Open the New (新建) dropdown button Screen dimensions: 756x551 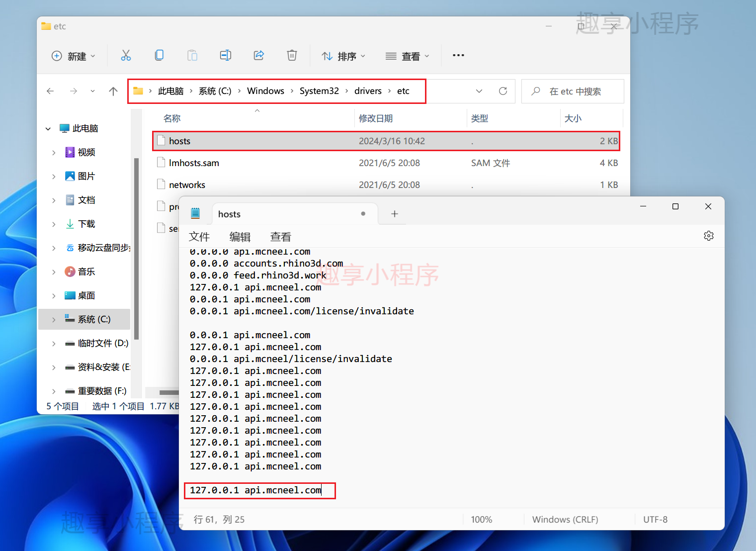point(74,56)
